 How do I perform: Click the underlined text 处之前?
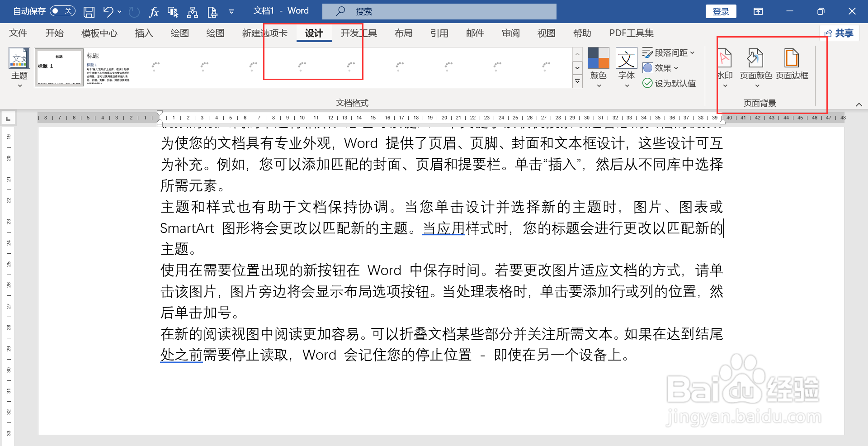181,355
